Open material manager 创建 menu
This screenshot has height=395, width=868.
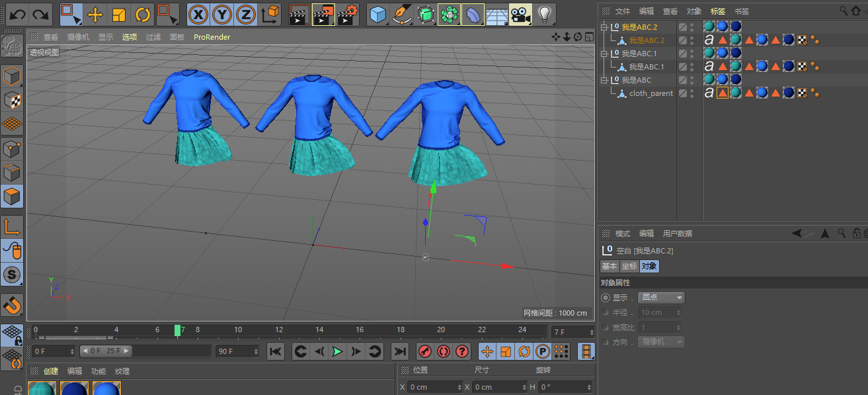point(51,371)
